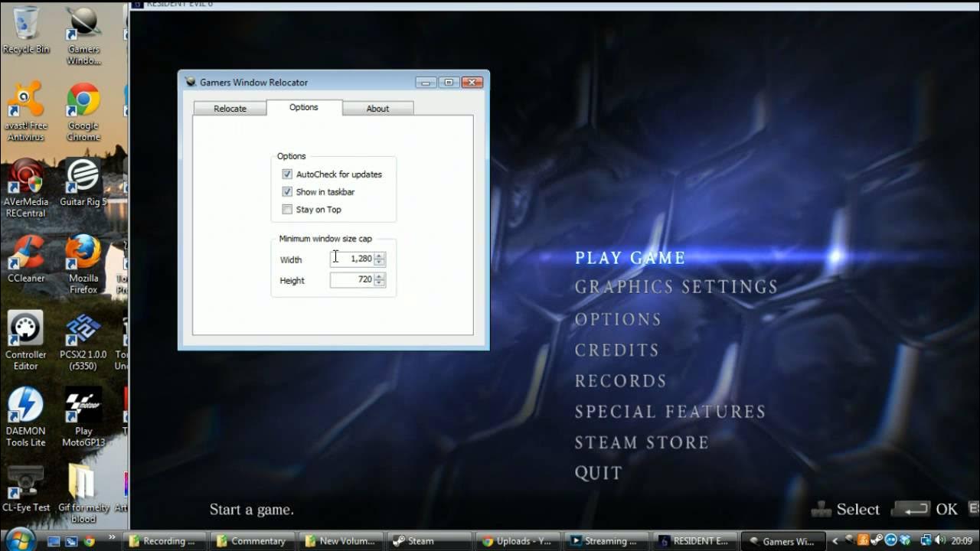Switch to Uploads Chrome taskbar button
The image size is (980, 551).
coord(518,541)
